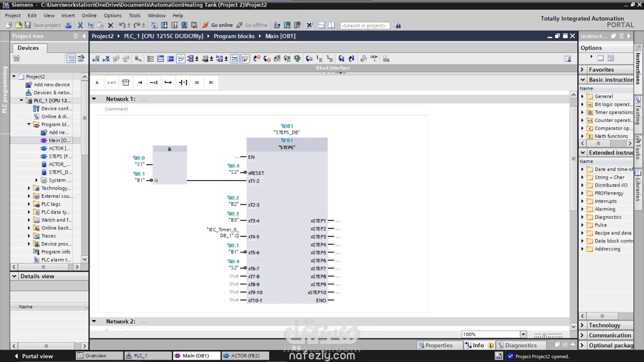This screenshot has width=644, height=362.
Task: Insert the Open branch arrow instruction
Action: [x=168, y=82]
